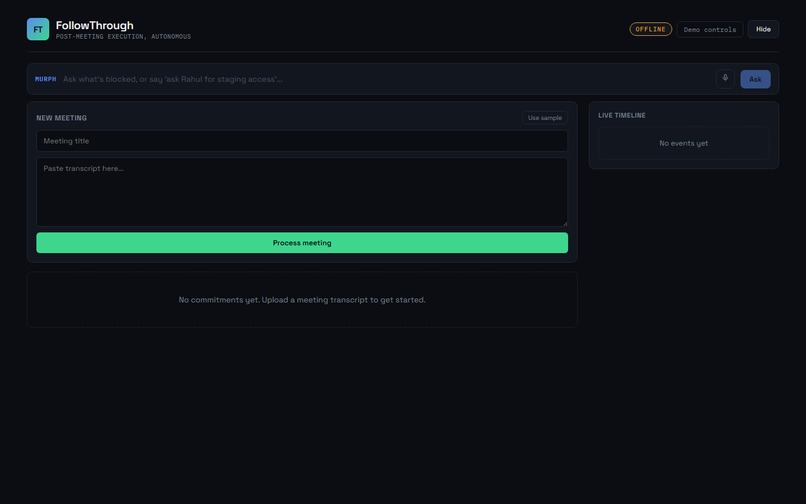Click the No events yet text

(x=683, y=143)
